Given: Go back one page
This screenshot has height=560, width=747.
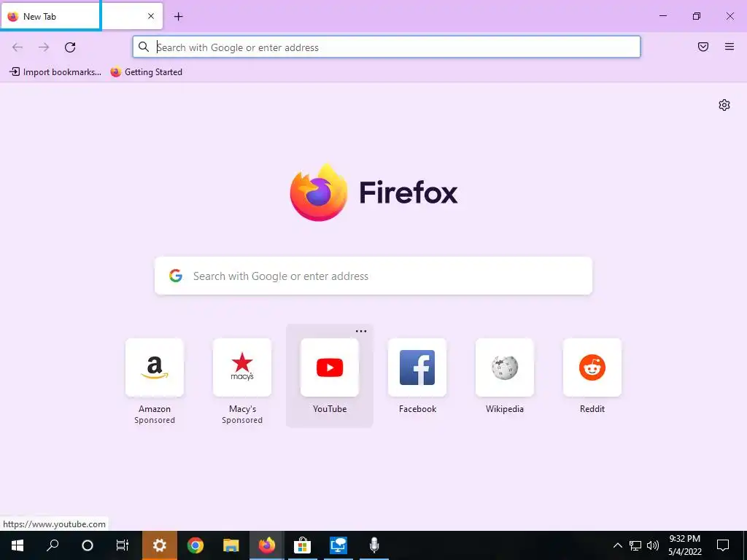Looking at the screenshot, I should tap(18, 47).
